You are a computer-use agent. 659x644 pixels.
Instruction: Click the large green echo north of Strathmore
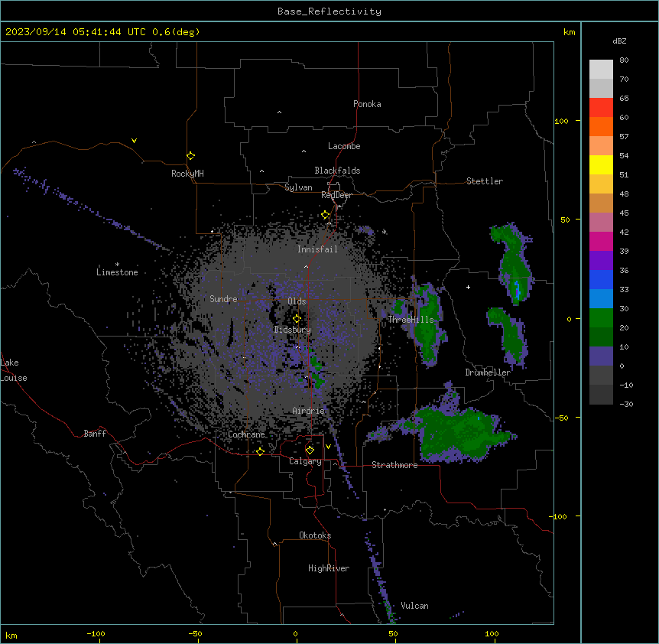(458, 435)
